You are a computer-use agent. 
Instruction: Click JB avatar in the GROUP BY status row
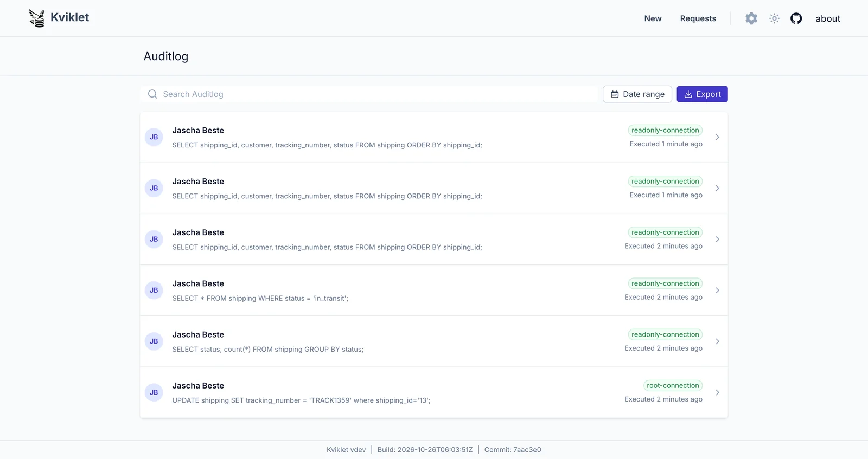click(x=154, y=341)
